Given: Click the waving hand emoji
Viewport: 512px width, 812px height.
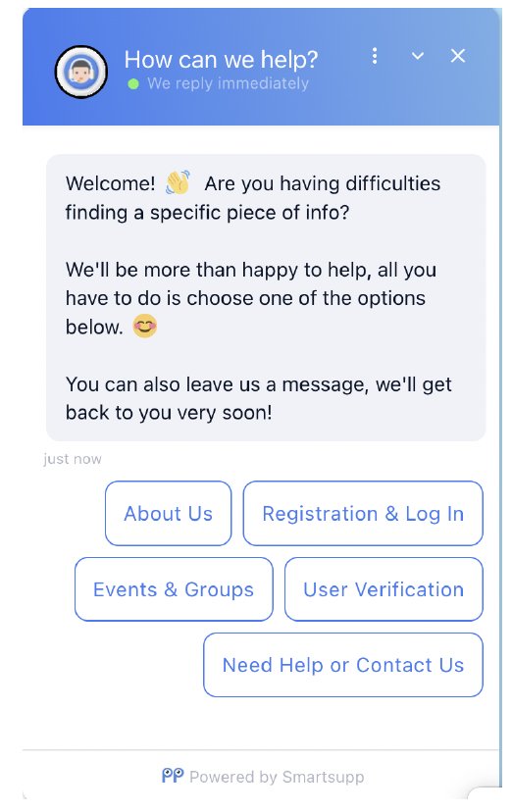Looking at the screenshot, I should [x=179, y=182].
